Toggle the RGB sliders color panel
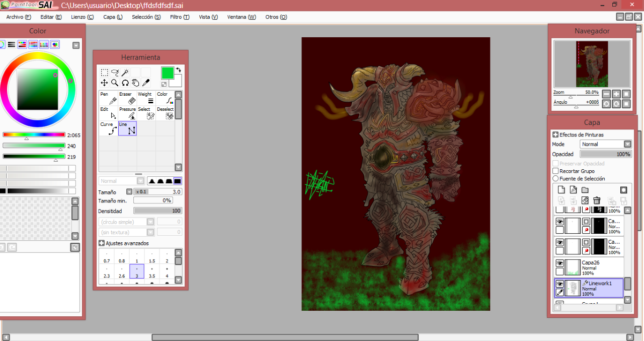The height and width of the screenshot is (341, 644). [11, 44]
